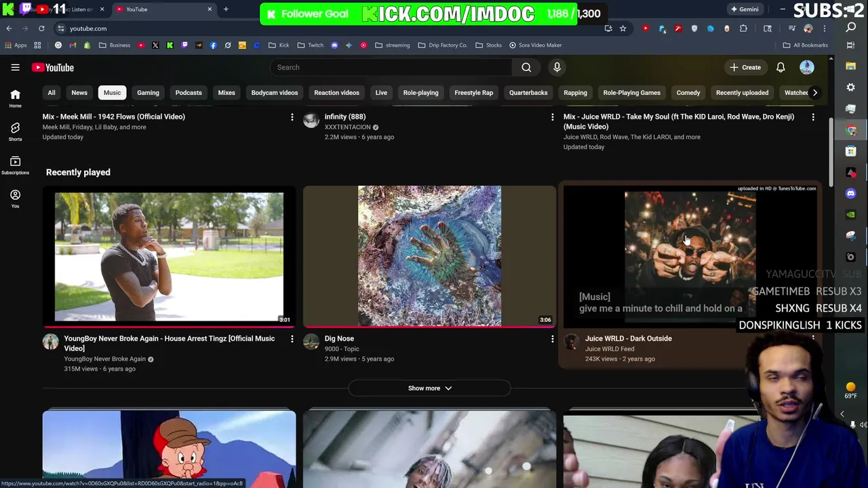
Task: Go to Home in sidebar
Action: [x=15, y=99]
